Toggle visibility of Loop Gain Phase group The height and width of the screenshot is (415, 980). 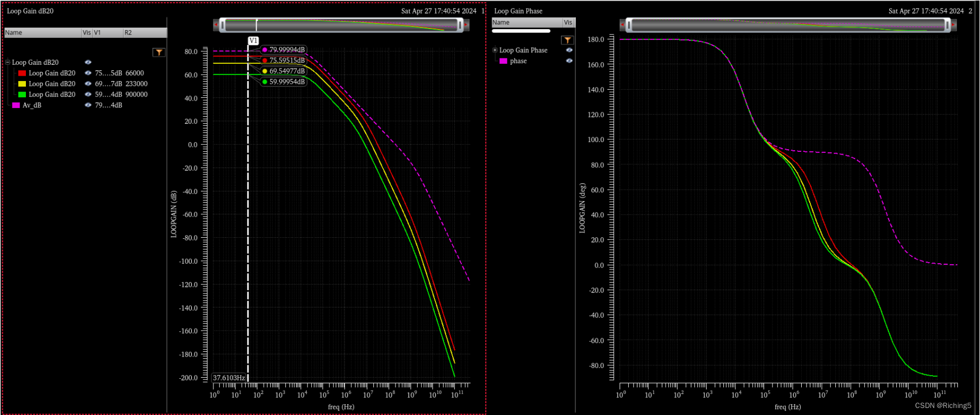point(569,50)
